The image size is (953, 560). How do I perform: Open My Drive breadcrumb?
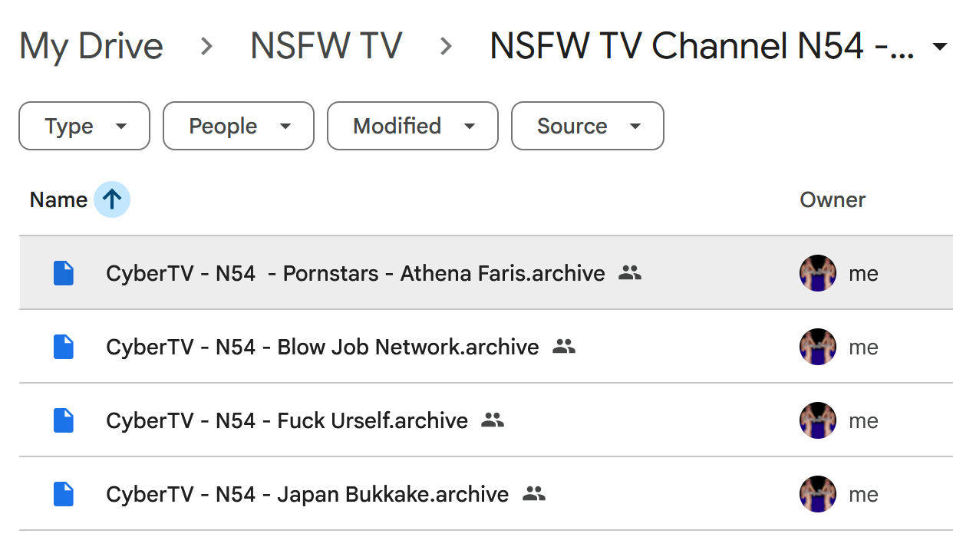[91, 48]
